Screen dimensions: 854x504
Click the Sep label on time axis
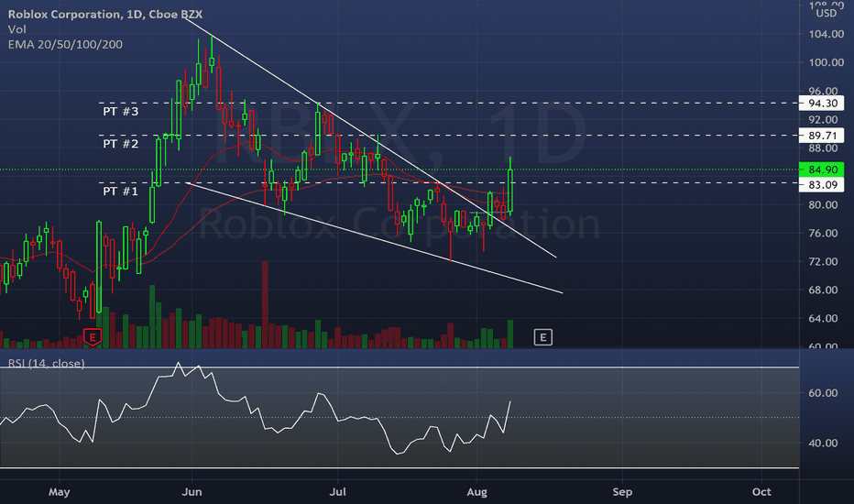click(x=622, y=492)
